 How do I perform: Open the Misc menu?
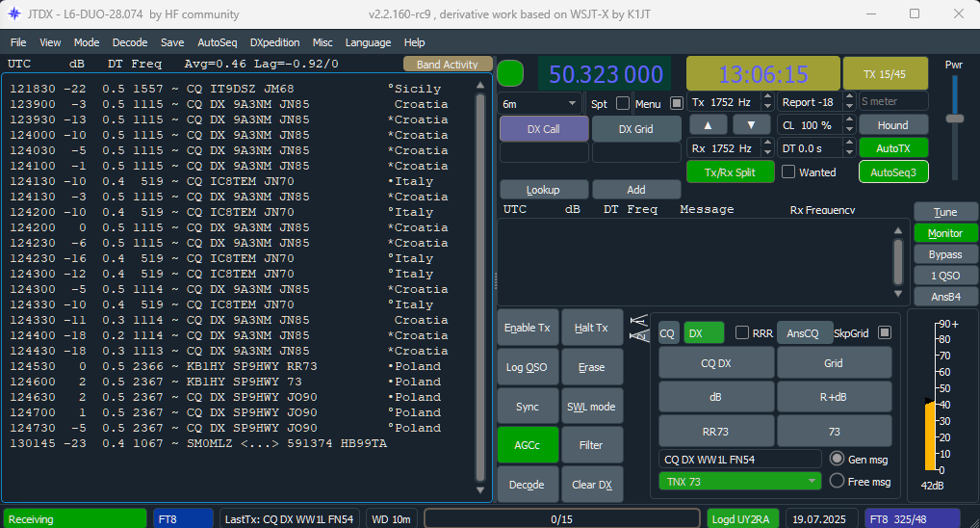322,42
